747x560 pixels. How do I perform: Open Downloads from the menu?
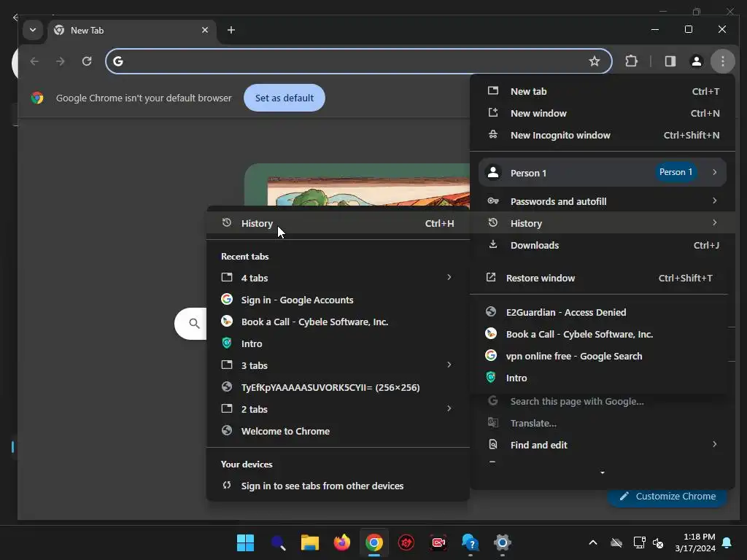click(603, 245)
